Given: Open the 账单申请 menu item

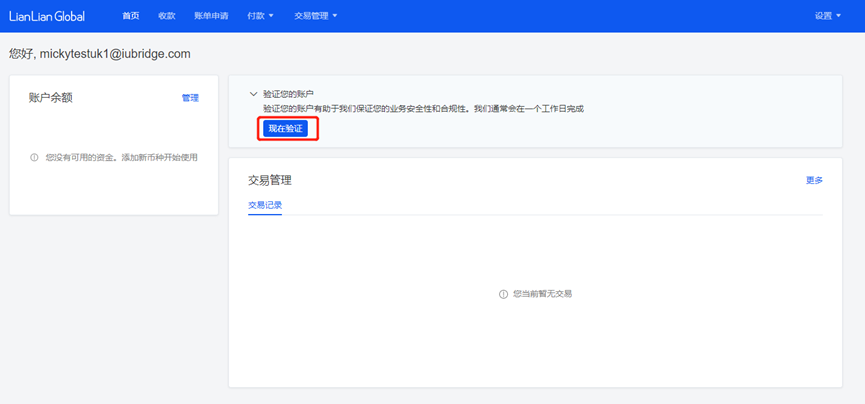Looking at the screenshot, I should click(x=211, y=16).
